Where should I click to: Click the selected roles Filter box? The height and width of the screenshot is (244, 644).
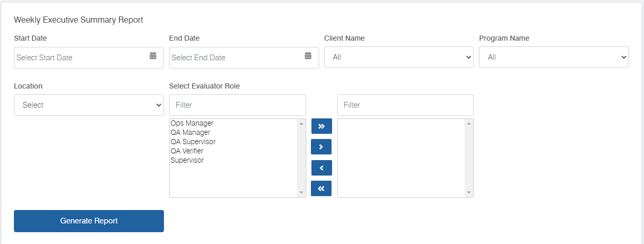pyautogui.click(x=405, y=105)
